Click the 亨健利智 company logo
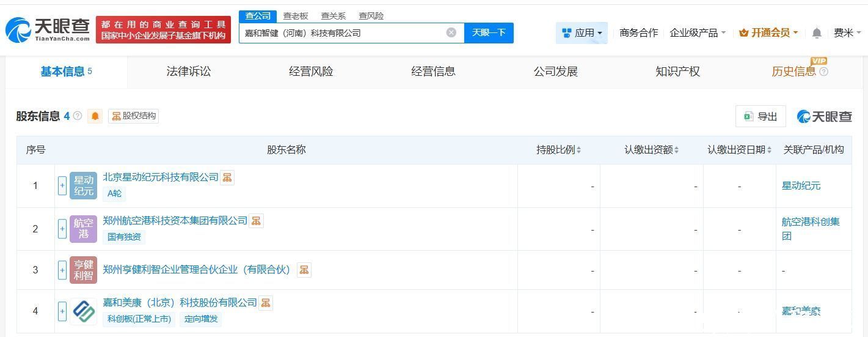This screenshot has height=337, width=868. coord(83,270)
